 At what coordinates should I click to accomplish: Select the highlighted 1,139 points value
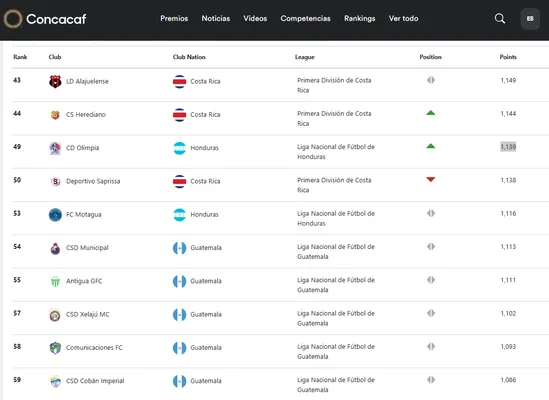point(508,147)
